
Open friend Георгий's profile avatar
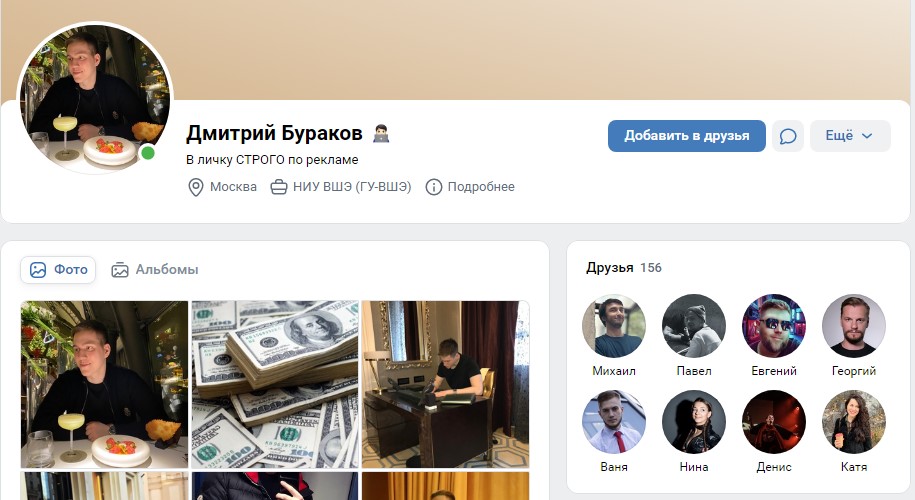854,326
